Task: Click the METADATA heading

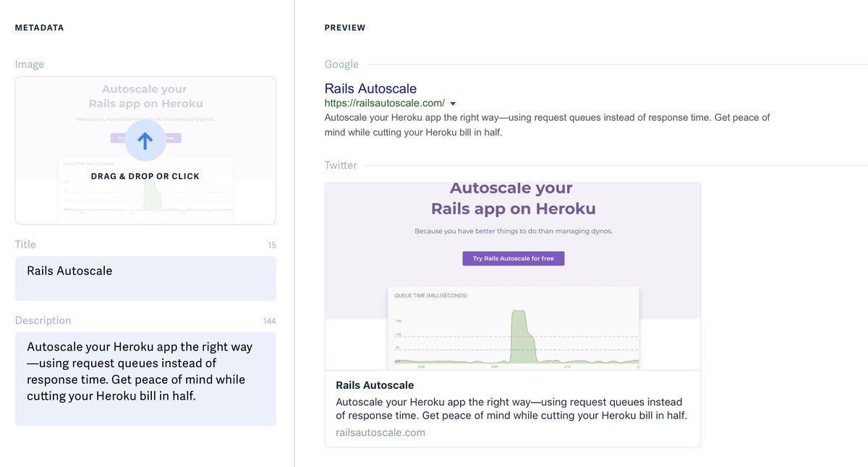Action: click(40, 28)
